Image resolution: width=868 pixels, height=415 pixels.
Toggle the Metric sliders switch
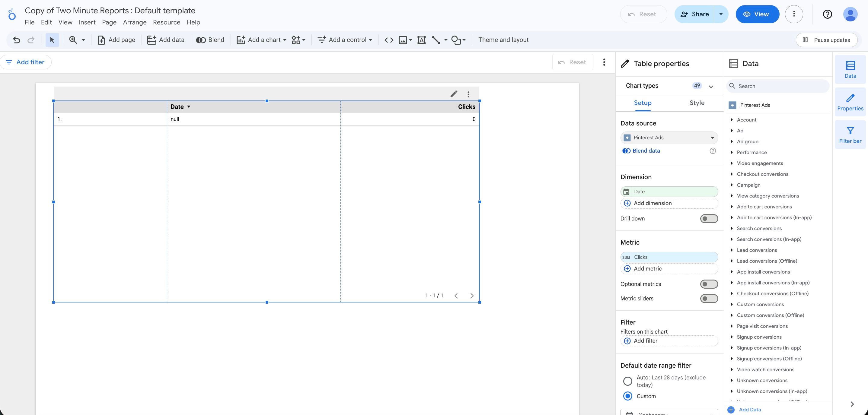point(709,299)
